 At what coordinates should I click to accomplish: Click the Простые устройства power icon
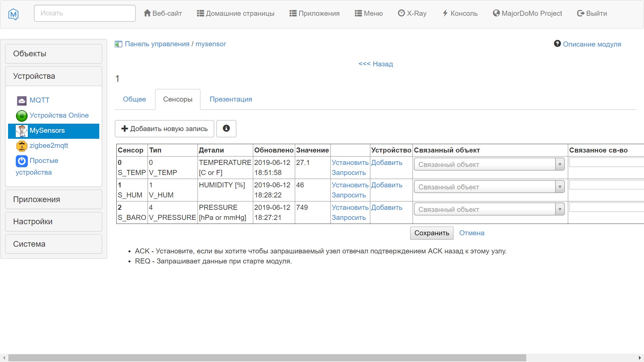click(22, 161)
